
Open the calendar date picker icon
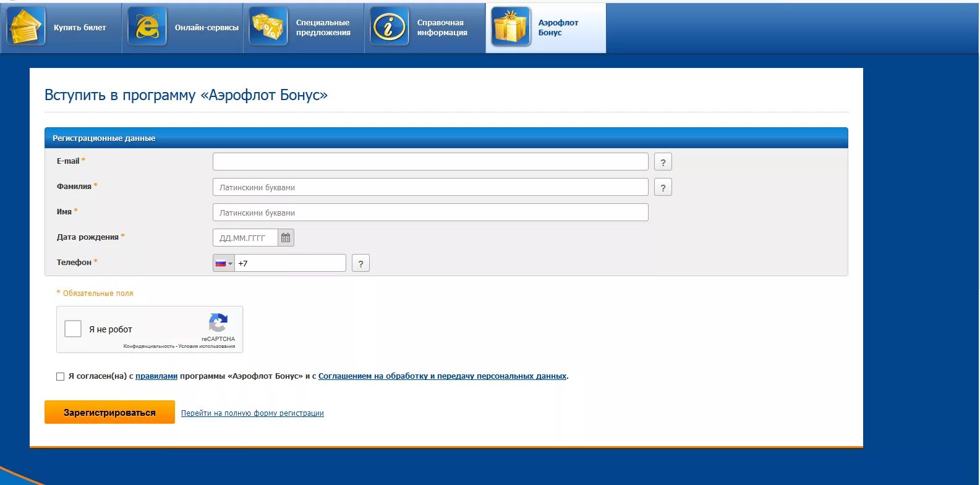coord(286,238)
